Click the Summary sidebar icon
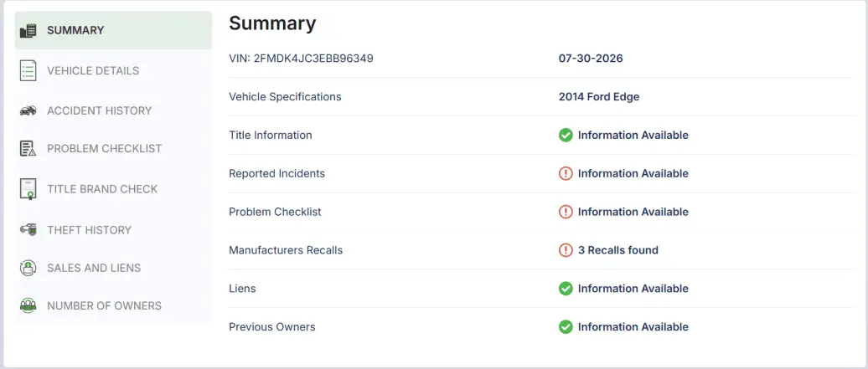This screenshot has height=369, width=868. [28, 30]
